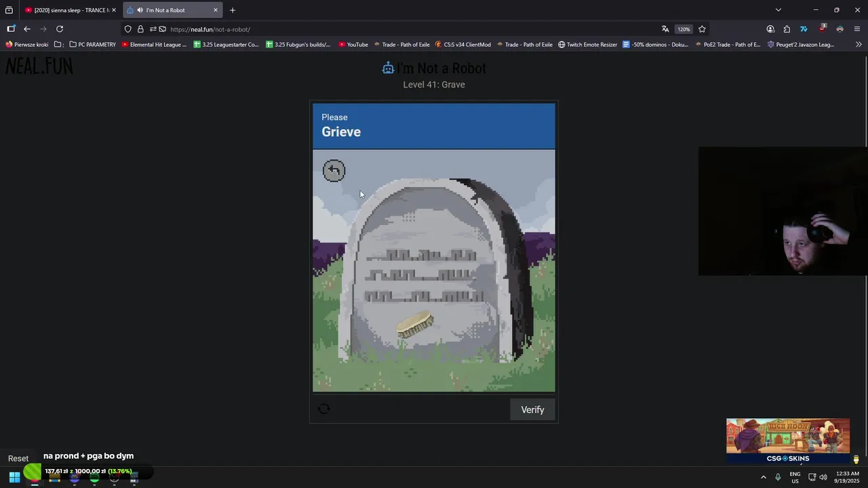Open the Elemental Hit League bookmark
Screen dimensions: 868x488
coord(154,45)
